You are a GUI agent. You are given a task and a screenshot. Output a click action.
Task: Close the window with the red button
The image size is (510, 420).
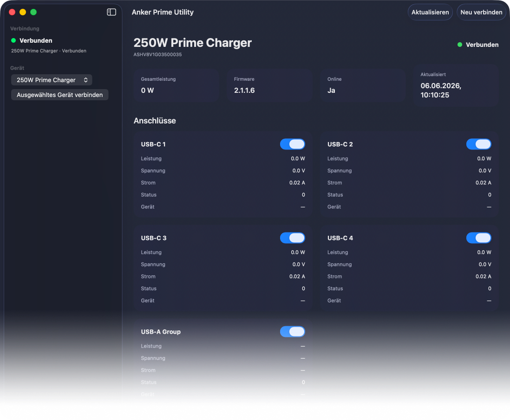pyautogui.click(x=13, y=13)
